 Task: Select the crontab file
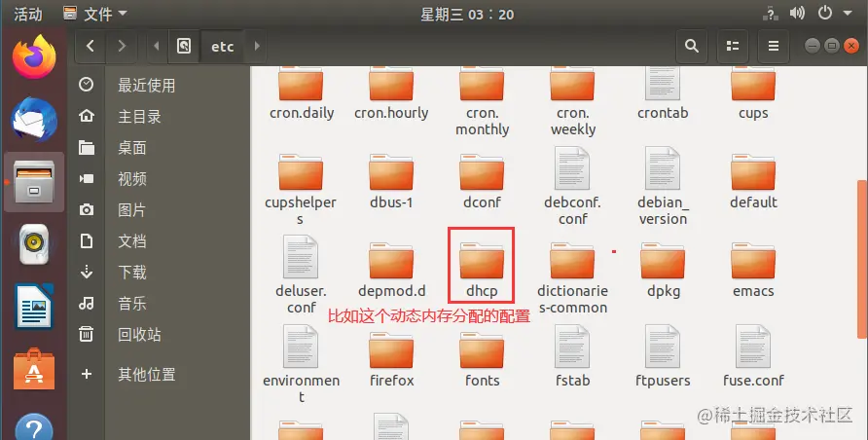point(663,94)
